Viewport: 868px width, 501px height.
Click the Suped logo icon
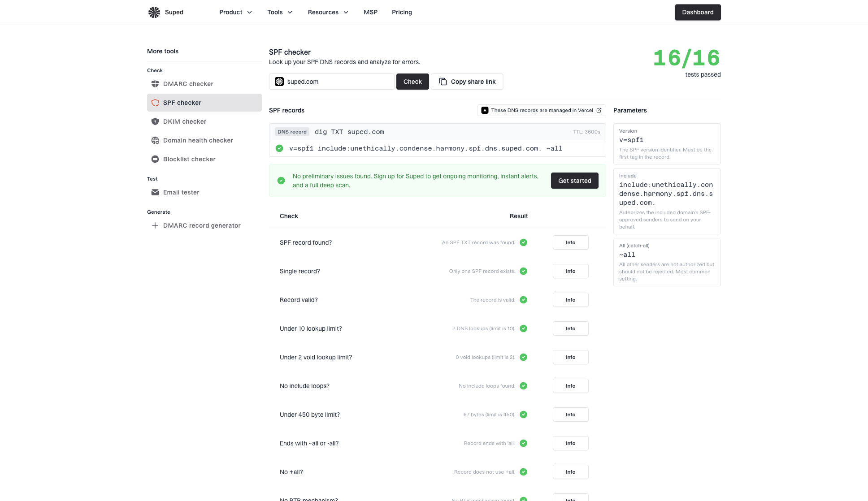coord(154,12)
